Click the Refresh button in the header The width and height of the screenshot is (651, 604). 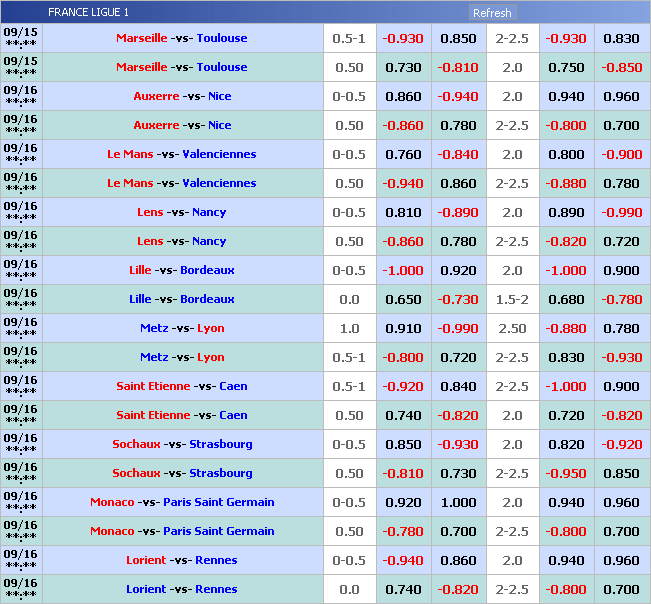click(491, 13)
